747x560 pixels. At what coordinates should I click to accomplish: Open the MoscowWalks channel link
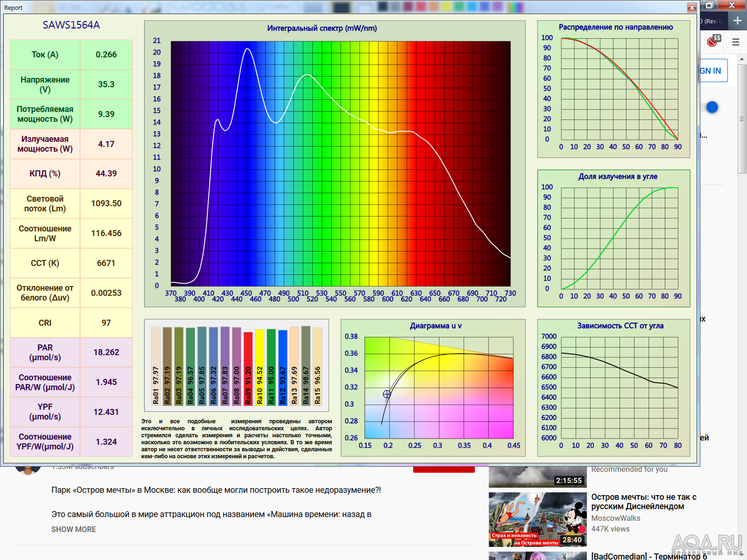615,518
